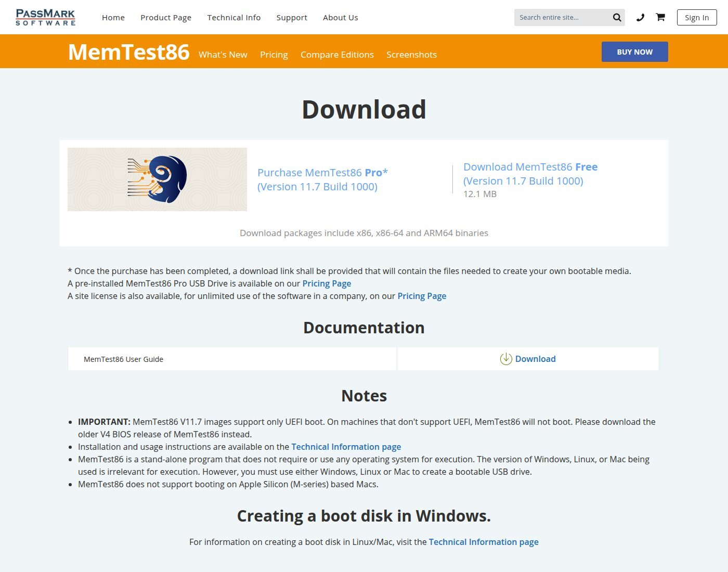Click the User Guide Download link

pyautogui.click(x=535, y=359)
